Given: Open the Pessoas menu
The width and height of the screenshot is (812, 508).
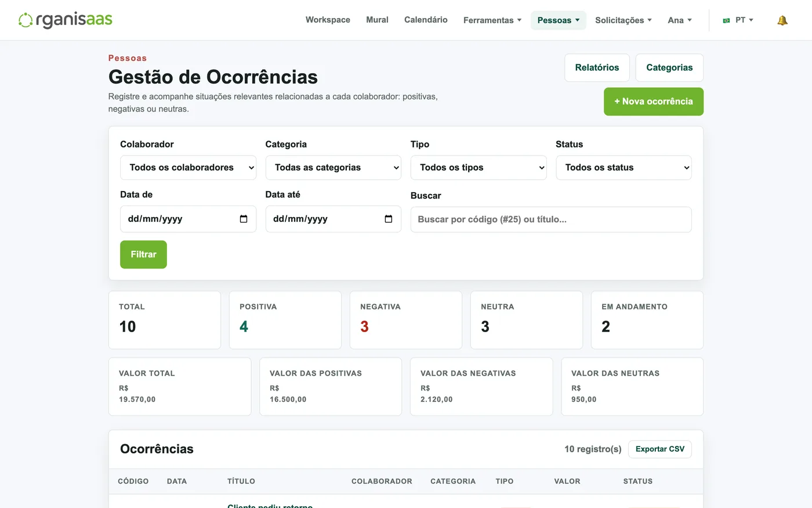Looking at the screenshot, I should click(x=559, y=20).
